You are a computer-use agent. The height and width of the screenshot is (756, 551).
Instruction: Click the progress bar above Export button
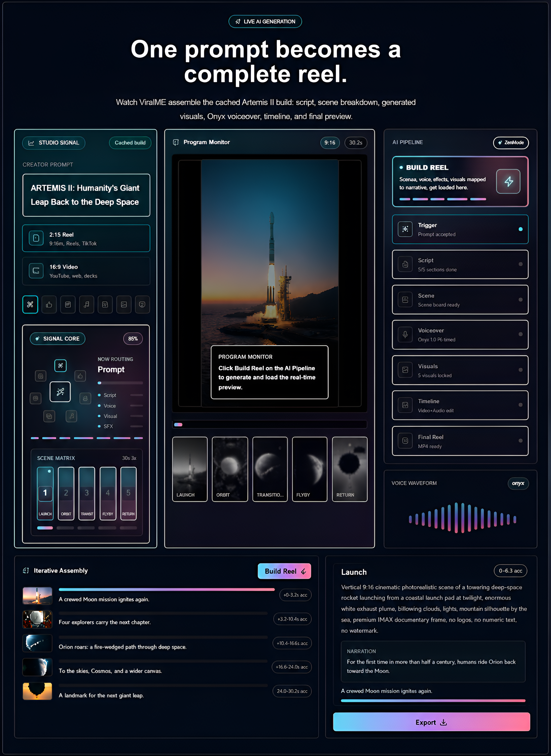(433, 701)
